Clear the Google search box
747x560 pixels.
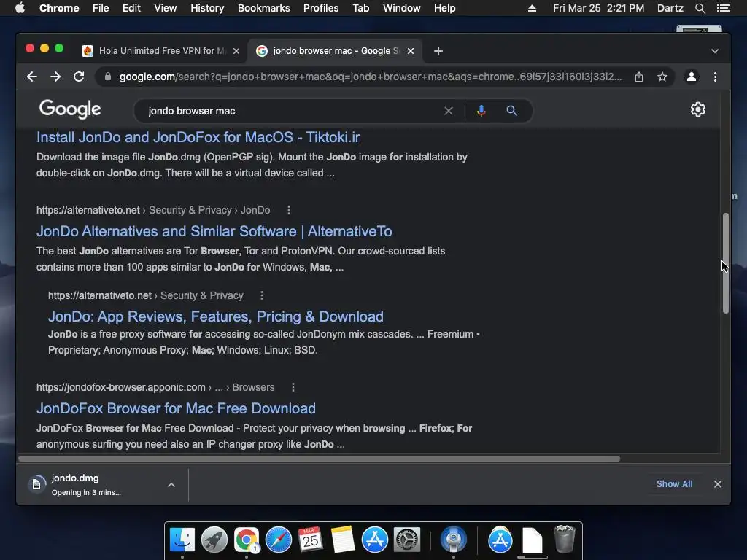449,111
